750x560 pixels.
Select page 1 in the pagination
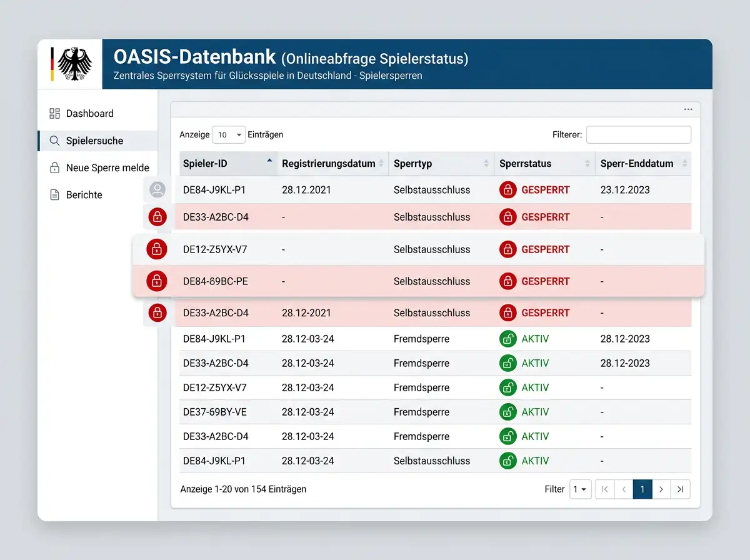coord(642,489)
